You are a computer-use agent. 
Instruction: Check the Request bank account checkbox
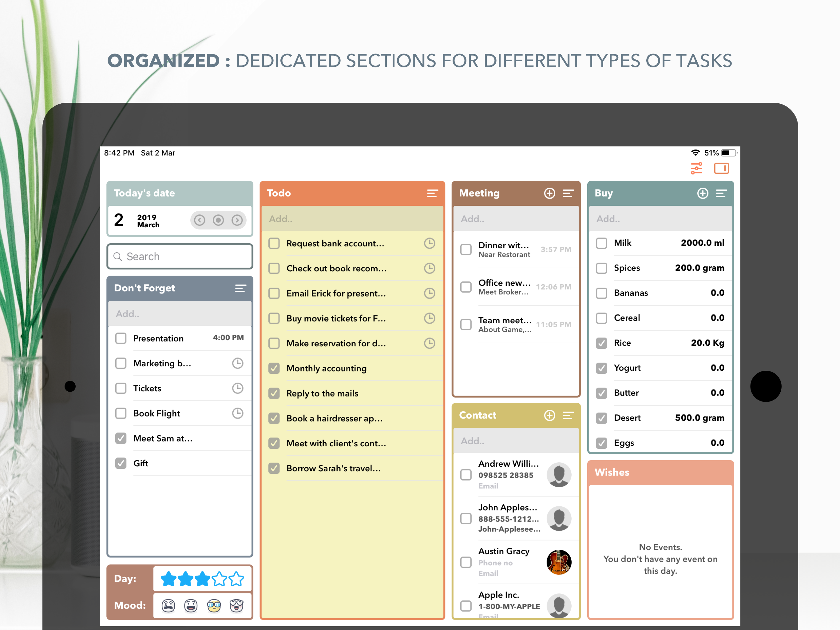coord(274,243)
